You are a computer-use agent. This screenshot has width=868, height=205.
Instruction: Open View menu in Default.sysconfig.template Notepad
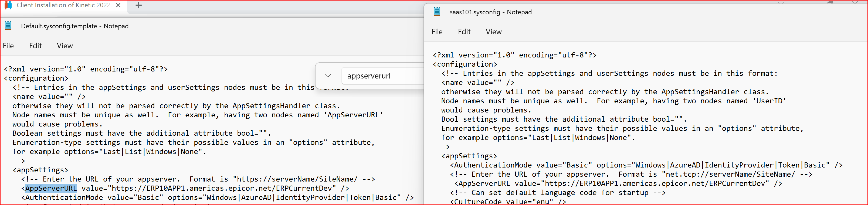(65, 46)
